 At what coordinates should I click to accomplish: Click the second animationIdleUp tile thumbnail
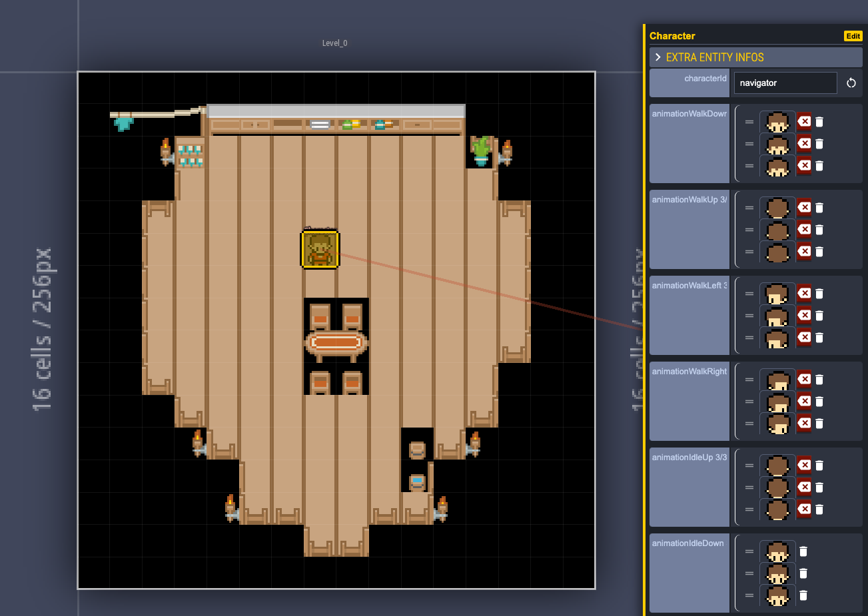[777, 487]
